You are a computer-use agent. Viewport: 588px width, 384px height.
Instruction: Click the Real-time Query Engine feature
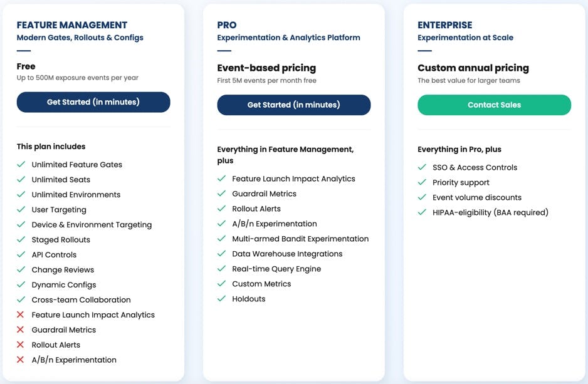coord(276,269)
